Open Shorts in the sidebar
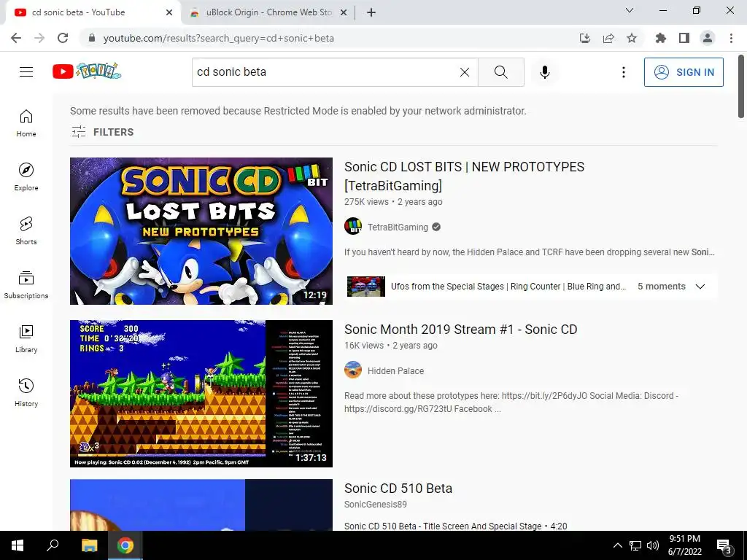The image size is (747, 560). pyautogui.click(x=26, y=230)
